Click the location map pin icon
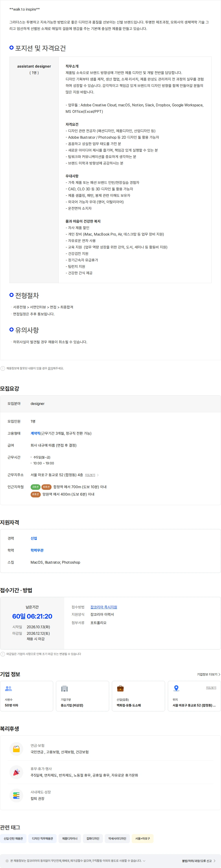Viewport: 221px width, 868px height. coord(176,688)
